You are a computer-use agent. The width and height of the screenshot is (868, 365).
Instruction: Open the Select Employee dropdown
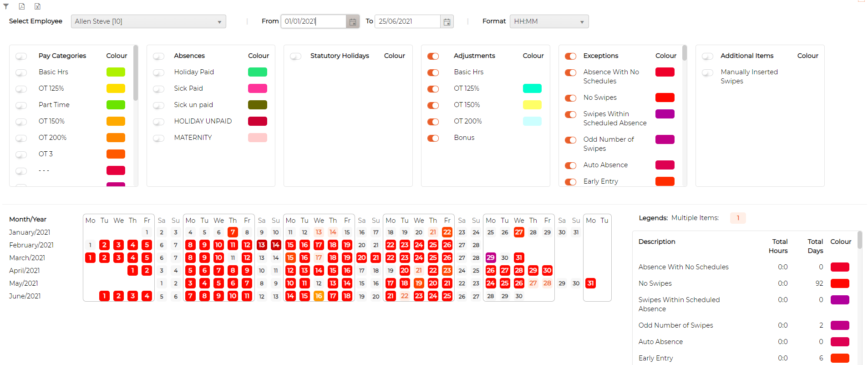pyautogui.click(x=148, y=21)
